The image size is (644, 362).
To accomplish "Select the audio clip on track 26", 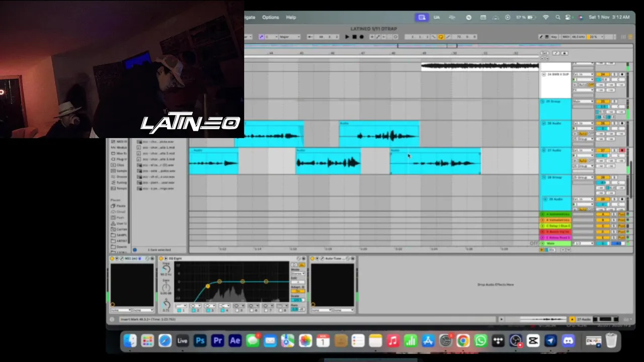I will (379, 134).
